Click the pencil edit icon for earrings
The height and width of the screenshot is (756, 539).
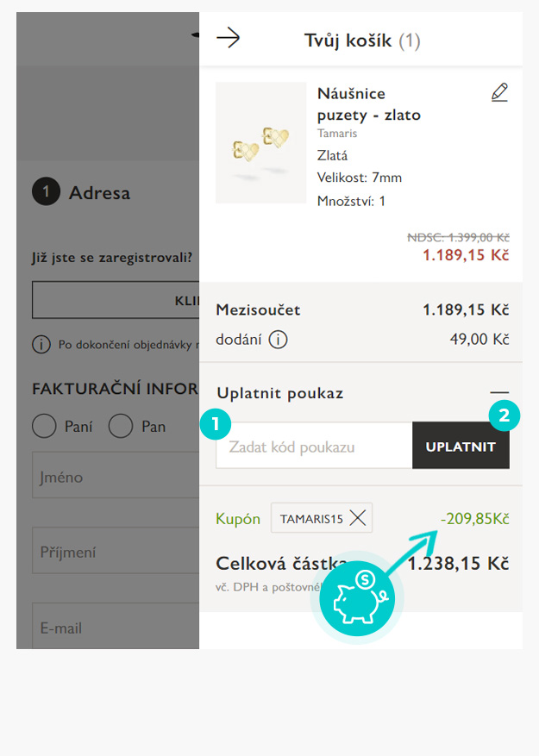click(499, 93)
